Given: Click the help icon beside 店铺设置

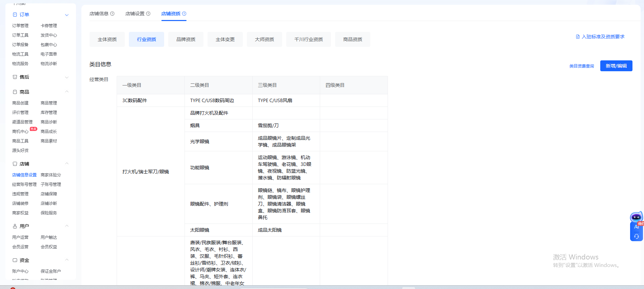Looking at the screenshot, I should pyautogui.click(x=148, y=14).
